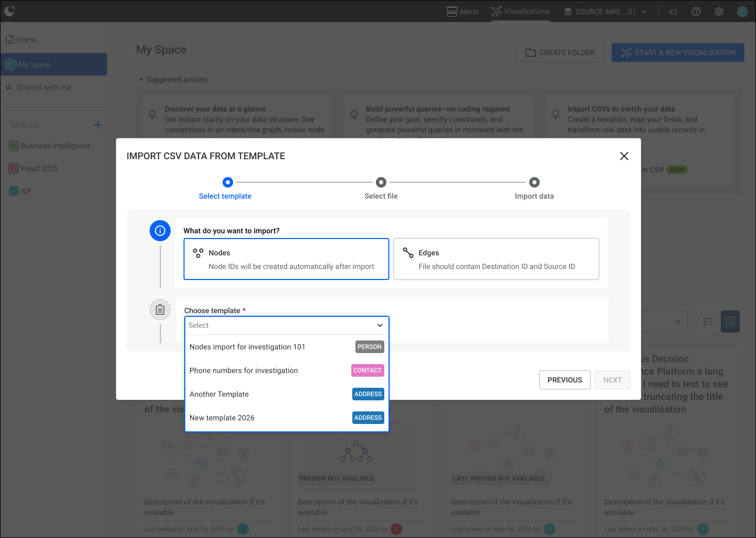Open the Visualizations section in top navigation
The image size is (756, 538).
pyautogui.click(x=520, y=11)
